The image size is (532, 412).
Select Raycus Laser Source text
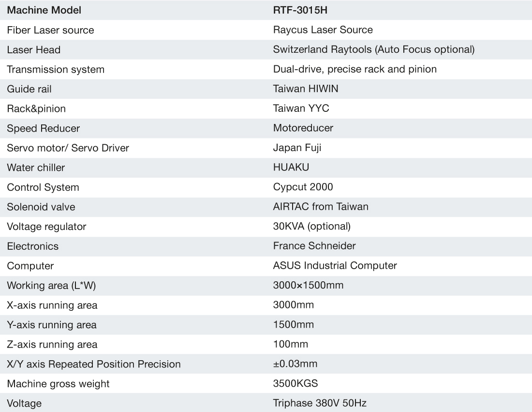point(323,30)
